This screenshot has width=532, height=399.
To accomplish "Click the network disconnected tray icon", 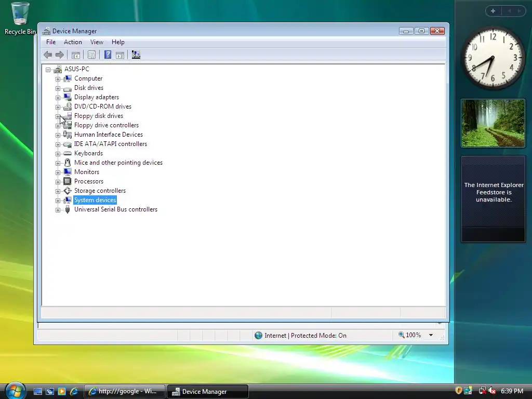I will pyautogui.click(x=482, y=391).
